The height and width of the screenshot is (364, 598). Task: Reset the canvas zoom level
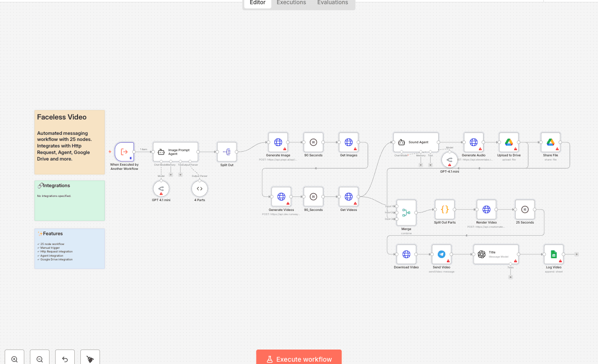65,359
